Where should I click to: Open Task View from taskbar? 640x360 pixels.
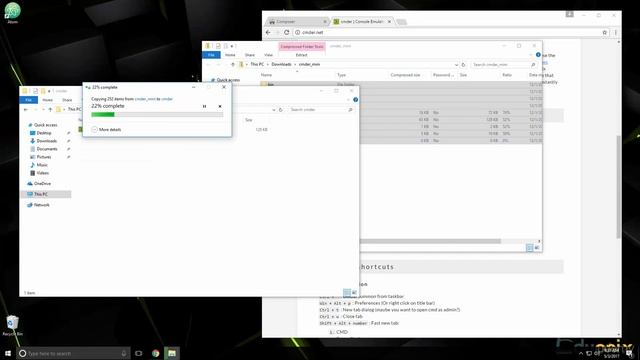(x=139, y=353)
